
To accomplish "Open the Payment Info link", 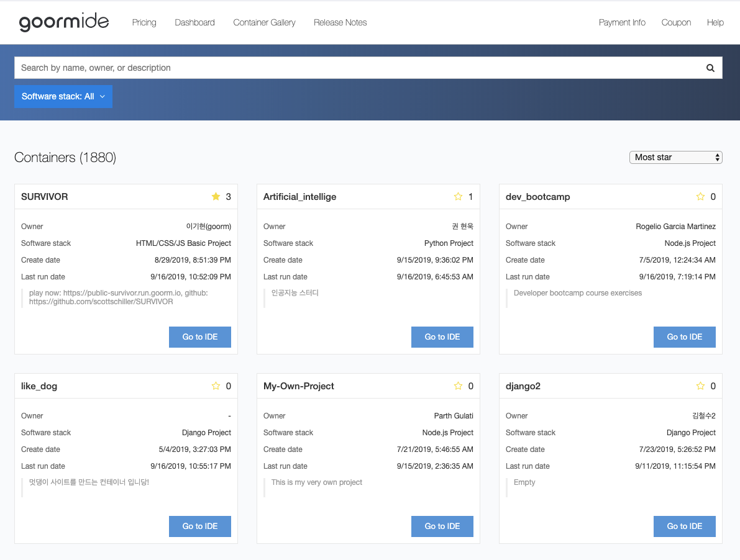I will pos(622,22).
